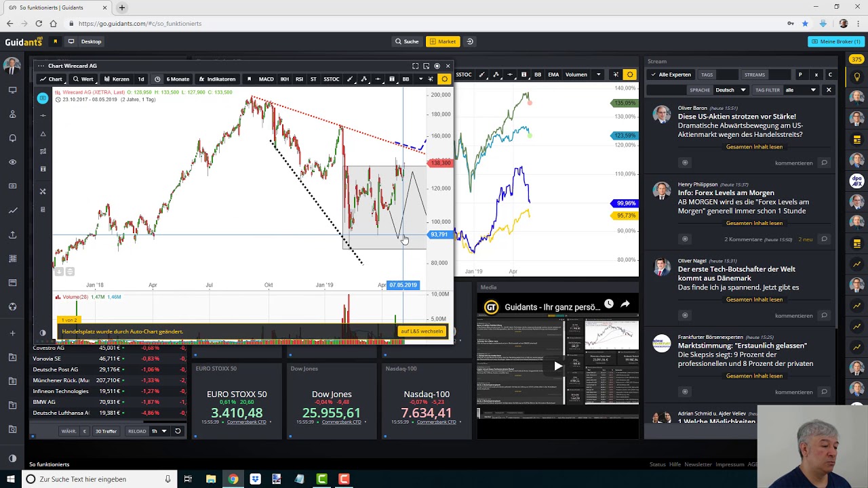
Task: Open the eye watchlist icon in left sidebar
Action: click(x=12, y=162)
